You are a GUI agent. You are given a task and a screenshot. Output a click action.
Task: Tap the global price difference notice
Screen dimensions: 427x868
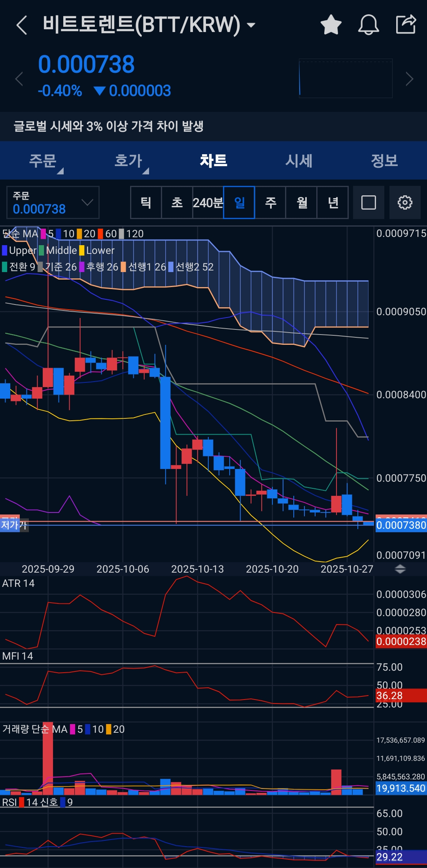click(108, 126)
